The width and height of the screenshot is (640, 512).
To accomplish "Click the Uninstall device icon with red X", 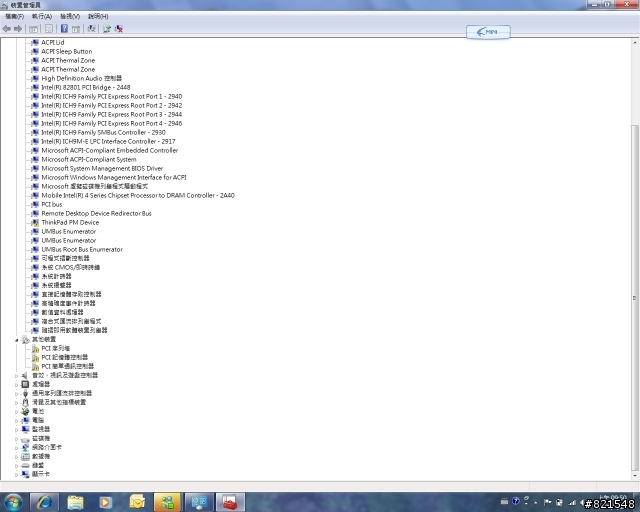I will click(119, 29).
